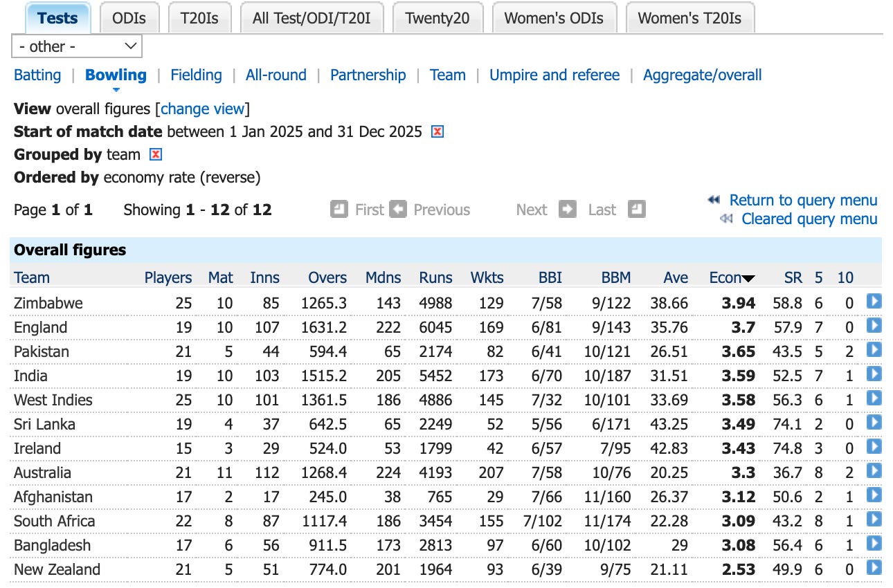The height and width of the screenshot is (588, 893).
Task: Open Pakistan row detail arrow icon
Action: click(874, 350)
